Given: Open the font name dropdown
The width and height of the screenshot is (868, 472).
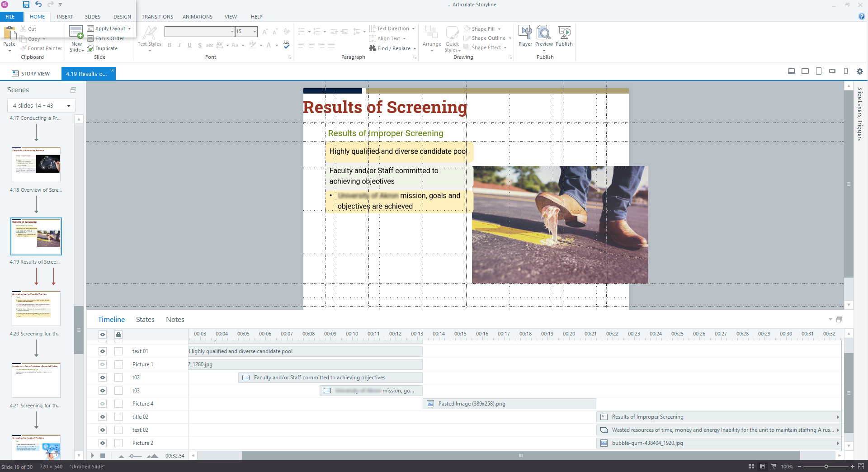Looking at the screenshot, I should pyautogui.click(x=232, y=32).
